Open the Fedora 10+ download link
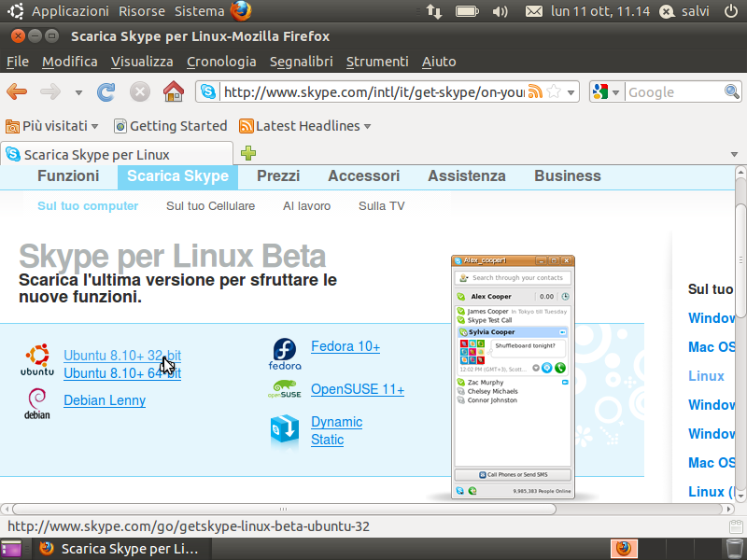This screenshot has width=747, height=560. click(x=345, y=346)
